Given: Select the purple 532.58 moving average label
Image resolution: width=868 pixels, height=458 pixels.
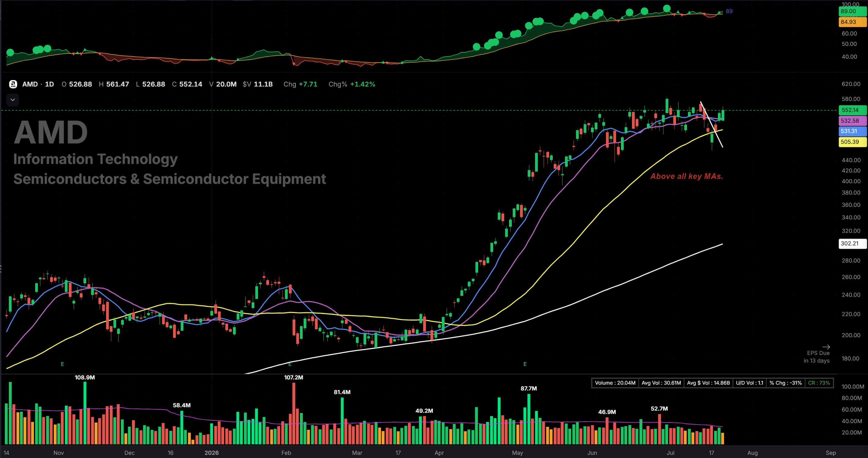Looking at the screenshot, I should click(x=852, y=121).
